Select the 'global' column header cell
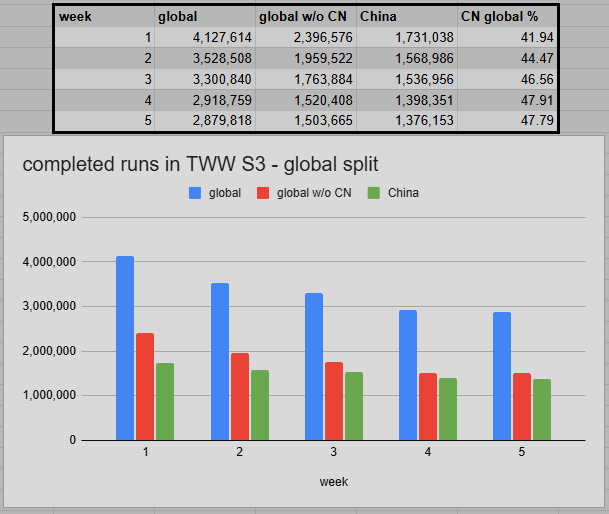Image resolution: width=609 pixels, height=514 pixels. click(205, 16)
